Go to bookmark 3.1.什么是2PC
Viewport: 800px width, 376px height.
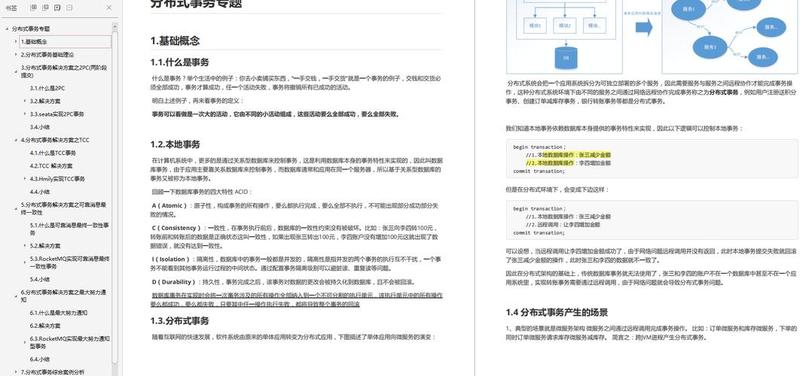point(47,88)
